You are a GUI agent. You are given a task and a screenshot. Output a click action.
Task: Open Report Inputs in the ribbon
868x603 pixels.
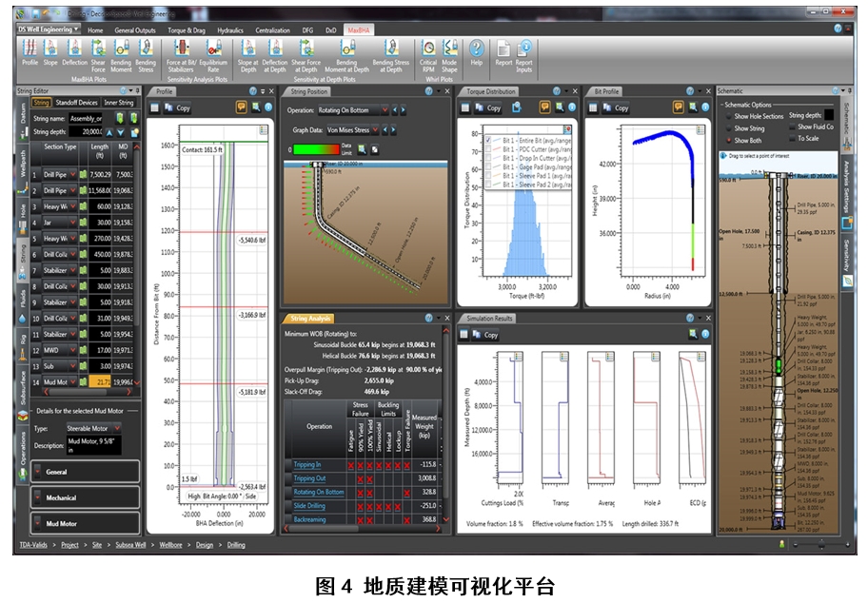point(523,56)
